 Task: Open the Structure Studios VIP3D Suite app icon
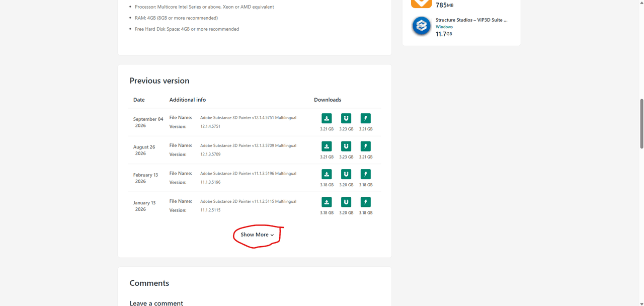421,26
